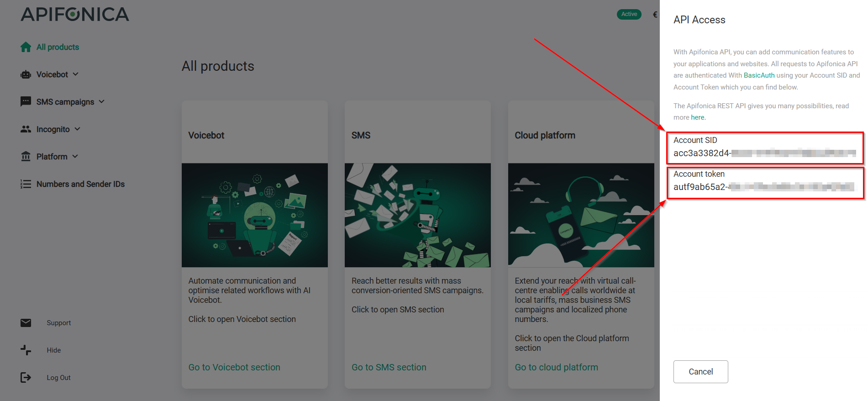Click the Account token value field
This screenshot has height=401, width=868.
tap(764, 187)
